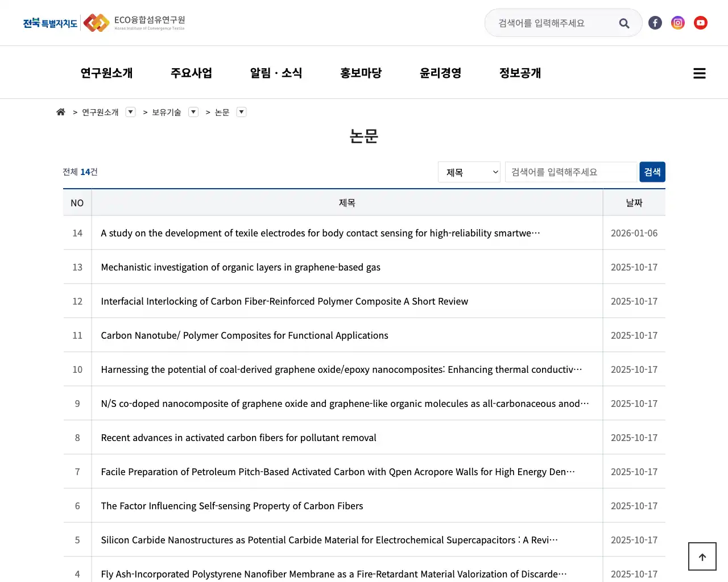Click the 전북특별자치도 logo

pos(50,23)
